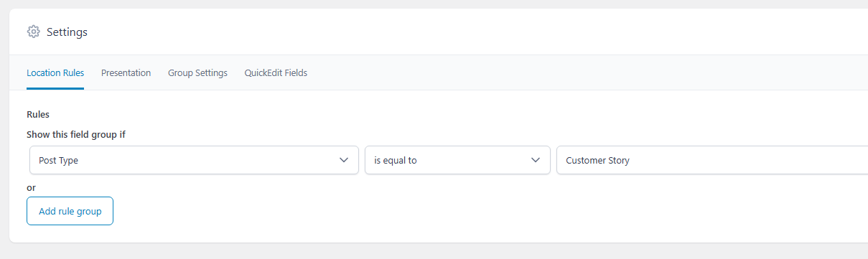Viewport: 868px width, 259px height.
Task: Click the Settings gear icon
Action: click(x=33, y=32)
